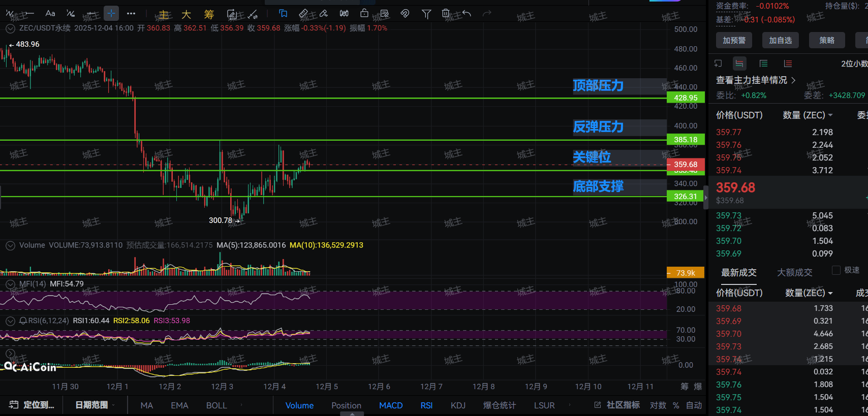Collapse the Volume indicator pane arrow
868x416 pixels.
click(x=10, y=245)
